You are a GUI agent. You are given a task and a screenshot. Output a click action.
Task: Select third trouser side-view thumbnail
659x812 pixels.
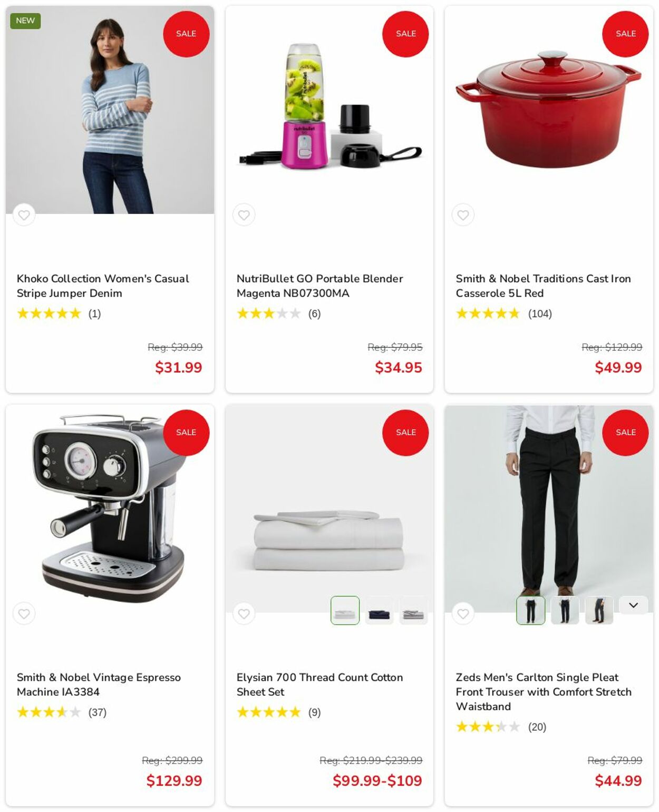click(x=599, y=610)
